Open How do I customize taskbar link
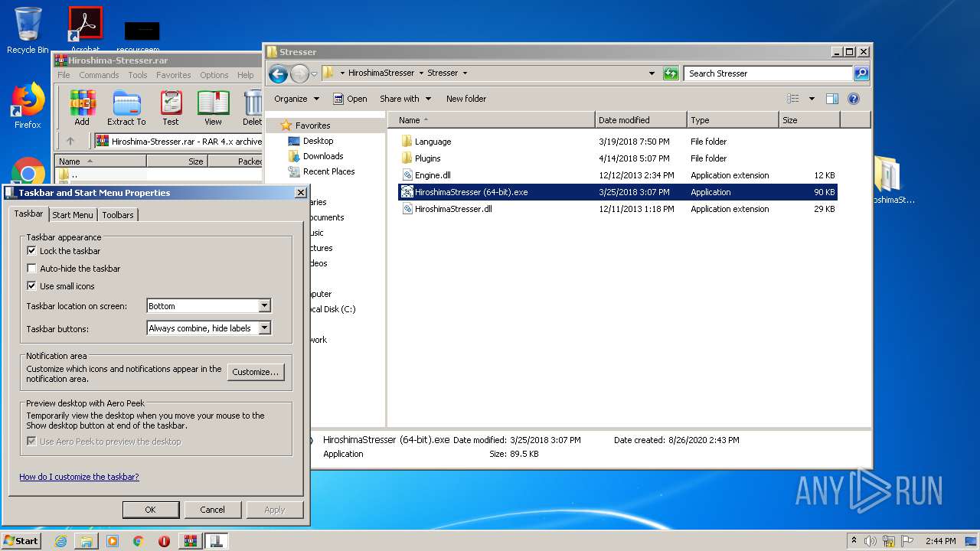This screenshot has height=551, width=980. click(79, 477)
